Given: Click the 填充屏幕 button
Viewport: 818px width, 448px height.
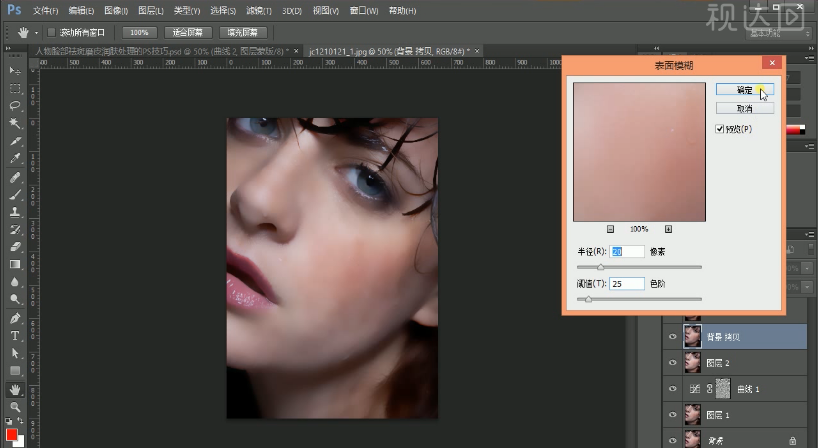Looking at the screenshot, I should 243,32.
